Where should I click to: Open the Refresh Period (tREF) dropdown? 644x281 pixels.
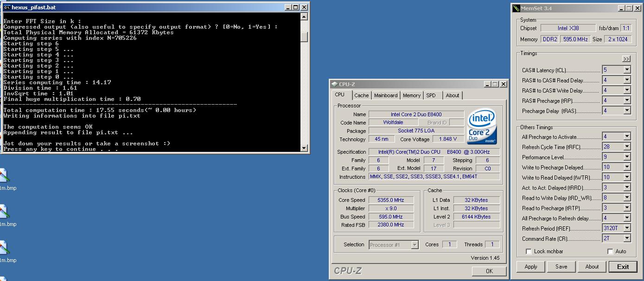pos(627,228)
